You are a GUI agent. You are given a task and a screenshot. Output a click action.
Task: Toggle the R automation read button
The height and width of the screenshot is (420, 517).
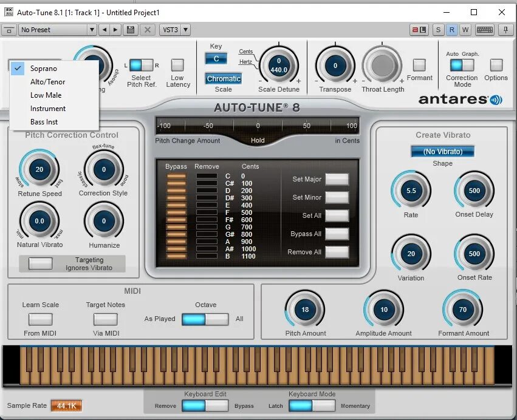click(452, 30)
